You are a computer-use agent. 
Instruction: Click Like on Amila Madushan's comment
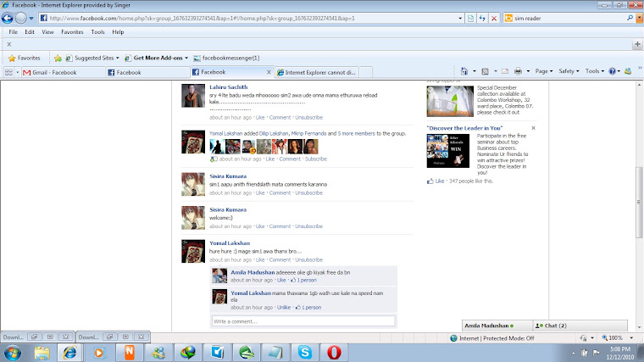281,281
